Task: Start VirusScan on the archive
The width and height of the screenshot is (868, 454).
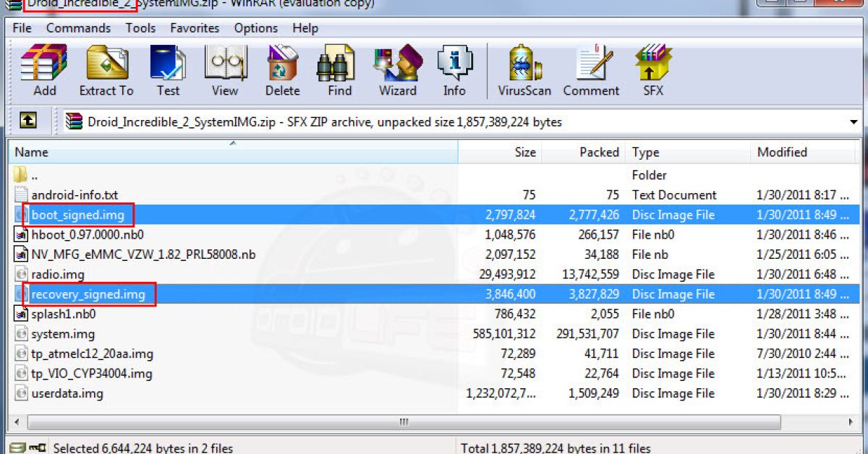Action: pos(524,70)
